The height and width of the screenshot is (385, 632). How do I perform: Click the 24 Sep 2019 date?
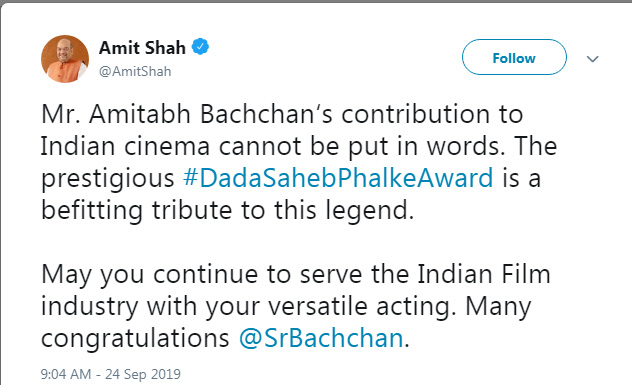pyautogui.click(x=143, y=374)
